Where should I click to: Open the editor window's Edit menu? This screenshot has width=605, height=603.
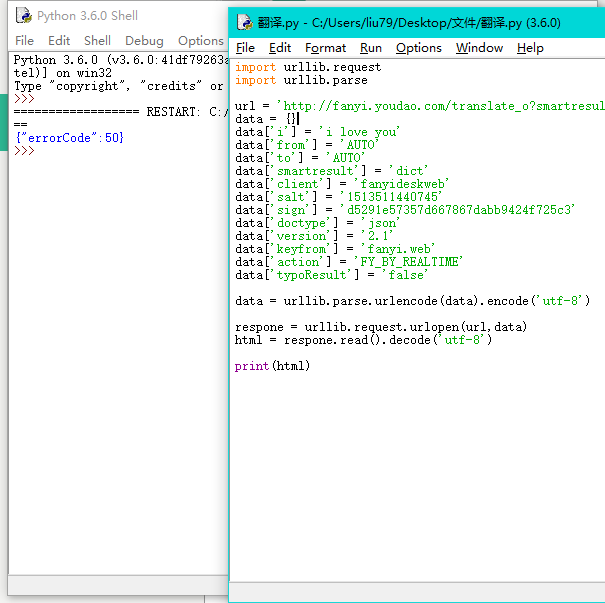tap(280, 48)
